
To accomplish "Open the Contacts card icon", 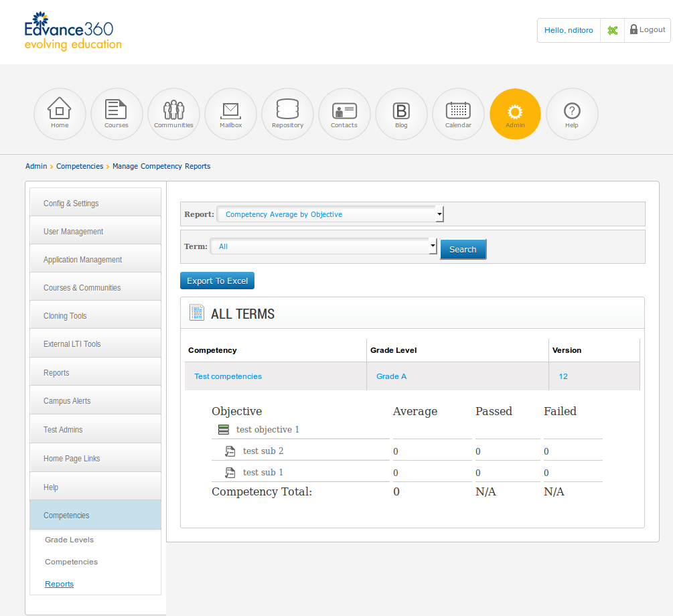I will [344, 114].
